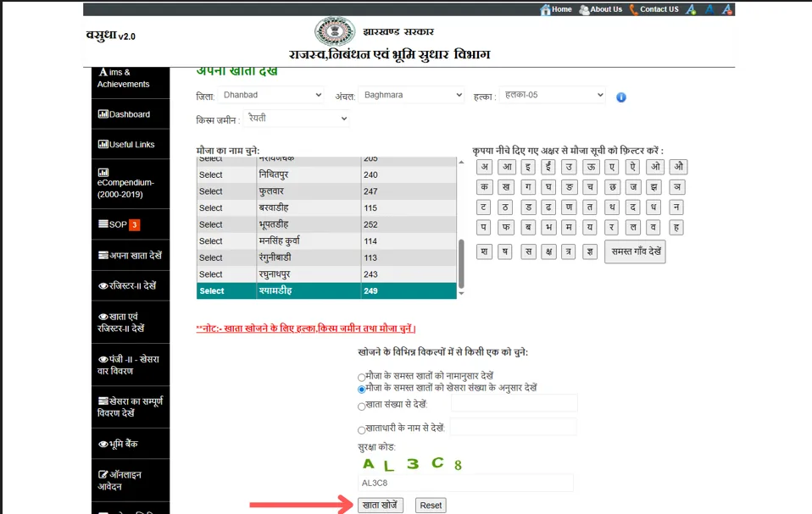
Task: Click the मौजा list scrollbar thumb
Action: coord(461,263)
